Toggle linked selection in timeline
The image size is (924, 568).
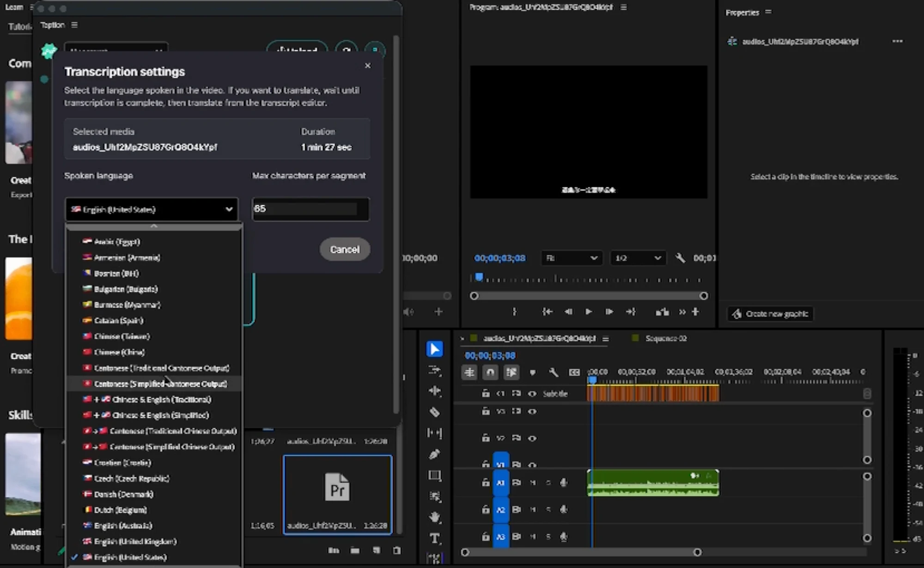[x=511, y=372]
